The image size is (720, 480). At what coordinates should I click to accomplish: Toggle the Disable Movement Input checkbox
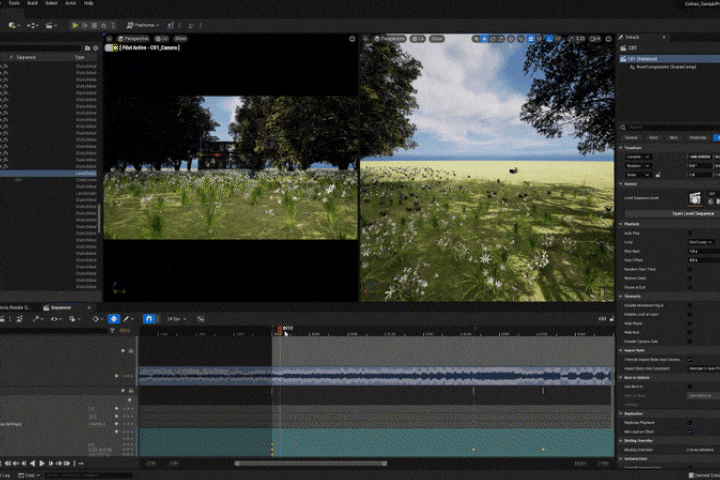[690, 305]
